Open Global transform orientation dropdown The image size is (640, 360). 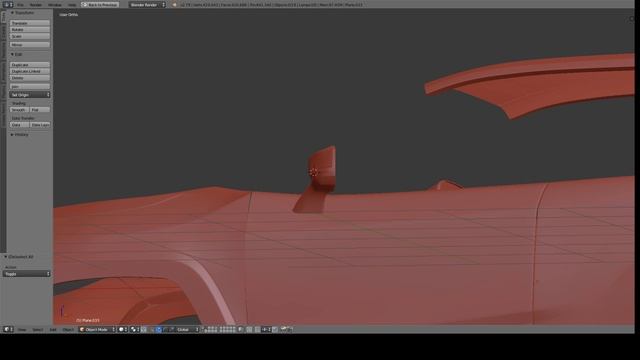(x=187, y=329)
